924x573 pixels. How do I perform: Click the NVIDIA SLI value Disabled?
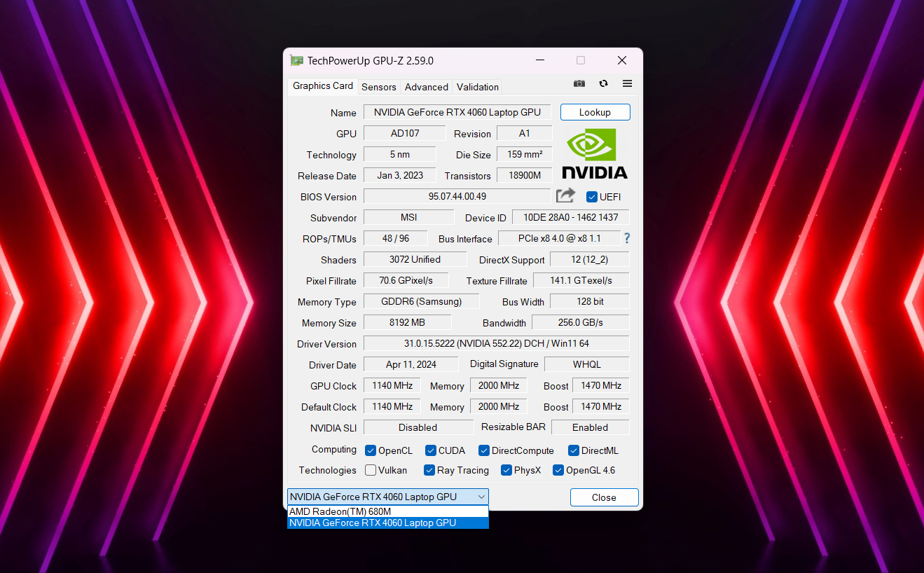pos(419,427)
